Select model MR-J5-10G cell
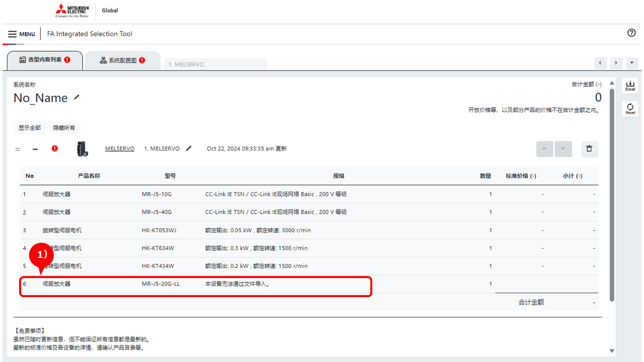644x362 pixels. (157, 194)
